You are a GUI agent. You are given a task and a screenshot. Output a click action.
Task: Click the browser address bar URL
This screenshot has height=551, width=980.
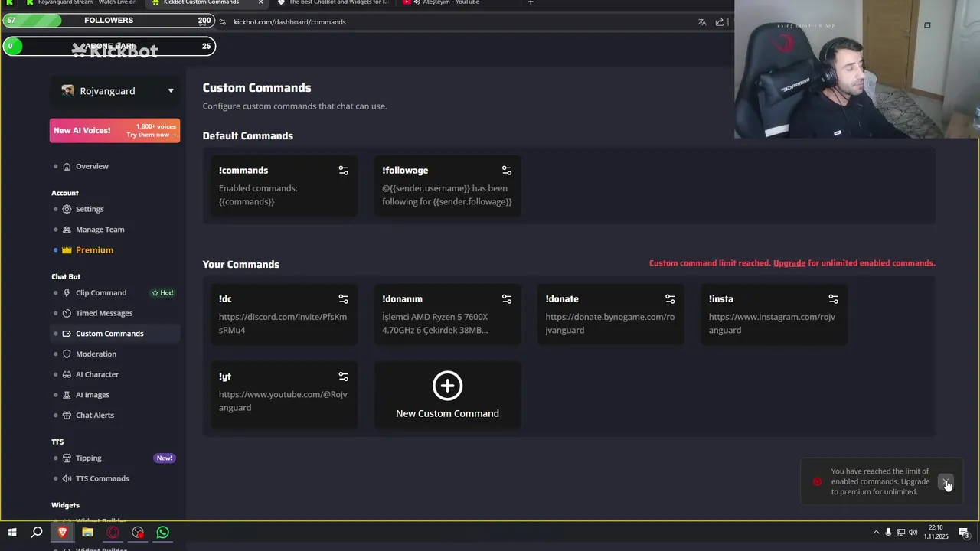[289, 22]
